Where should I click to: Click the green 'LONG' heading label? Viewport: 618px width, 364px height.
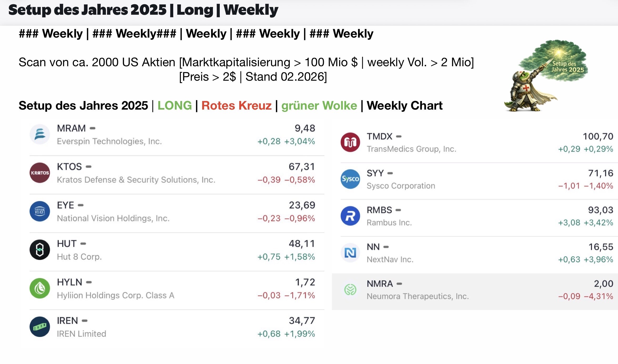[175, 106]
